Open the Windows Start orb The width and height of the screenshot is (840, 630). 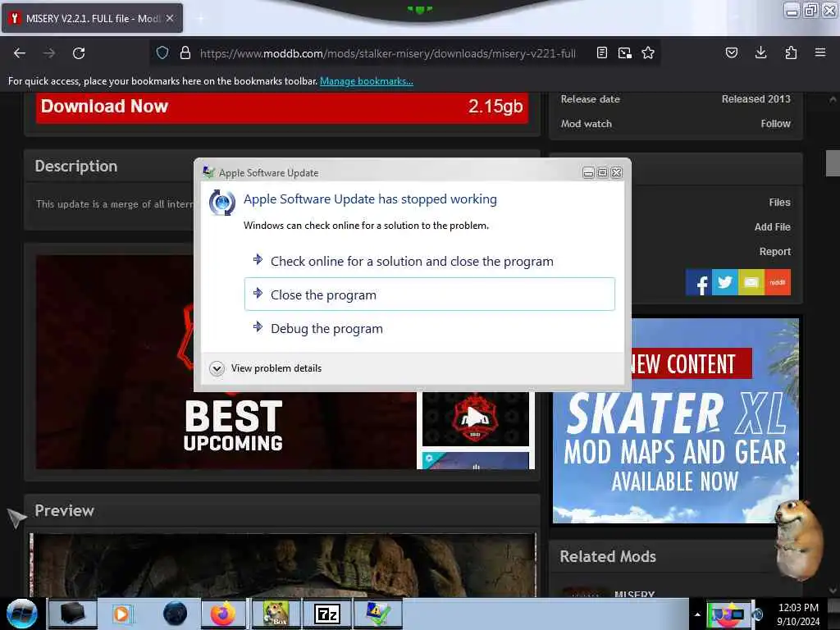click(x=21, y=614)
